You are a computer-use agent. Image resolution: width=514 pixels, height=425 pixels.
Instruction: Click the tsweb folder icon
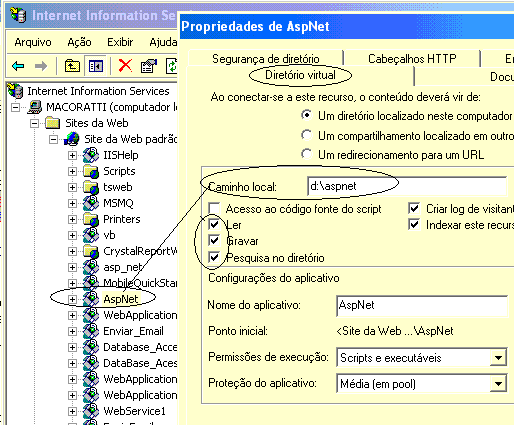pyautogui.click(x=91, y=187)
